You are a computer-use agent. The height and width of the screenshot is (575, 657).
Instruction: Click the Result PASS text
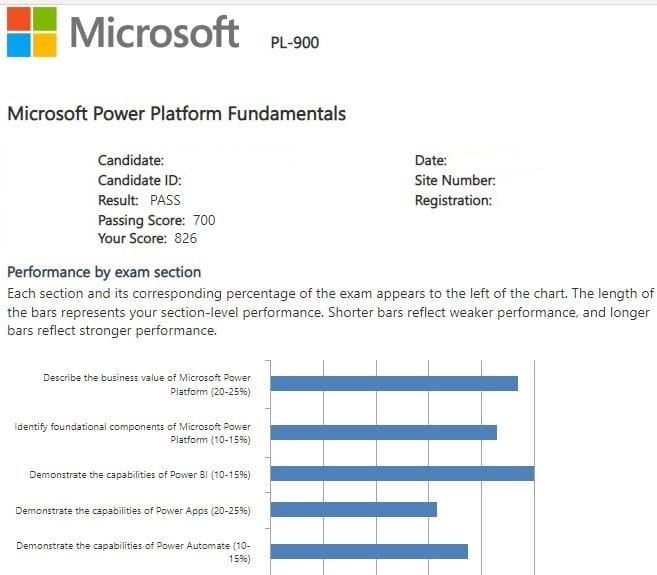pyautogui.click(x=139, y=200)
